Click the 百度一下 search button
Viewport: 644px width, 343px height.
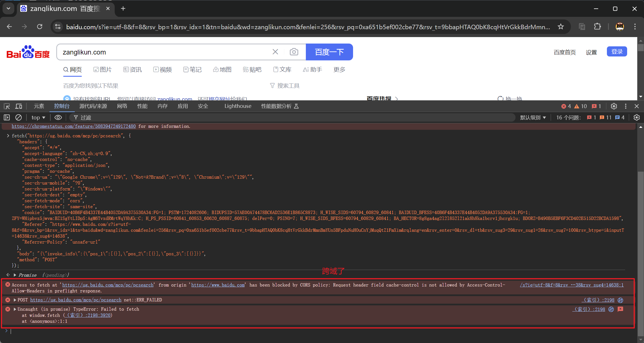tap(329, 52)
